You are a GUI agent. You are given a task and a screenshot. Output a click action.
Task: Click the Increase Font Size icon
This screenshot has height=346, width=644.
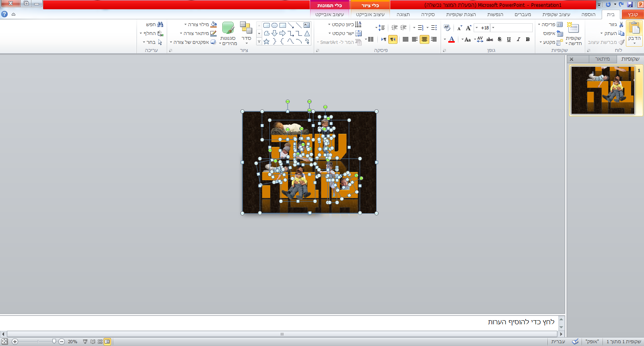(468, 28)
